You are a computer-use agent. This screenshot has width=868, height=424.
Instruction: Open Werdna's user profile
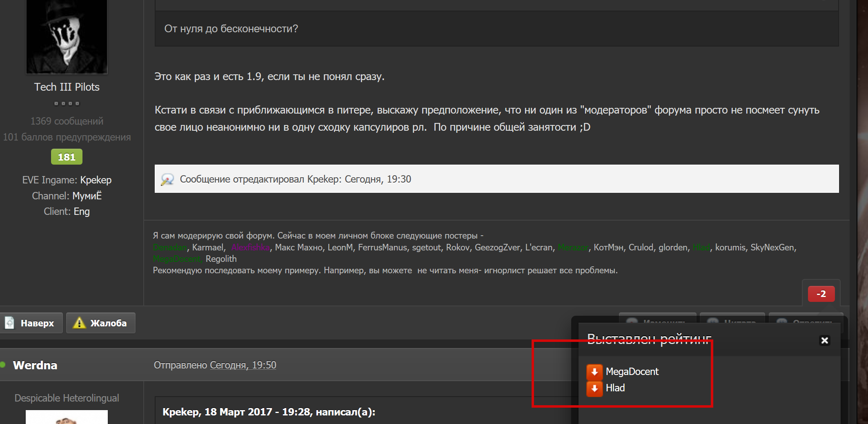pos(35,365)
